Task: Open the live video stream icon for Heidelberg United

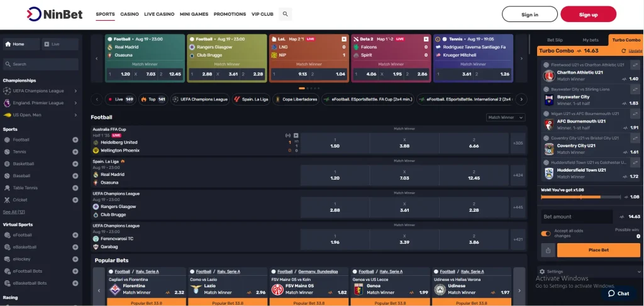Action: coord(296,135)
